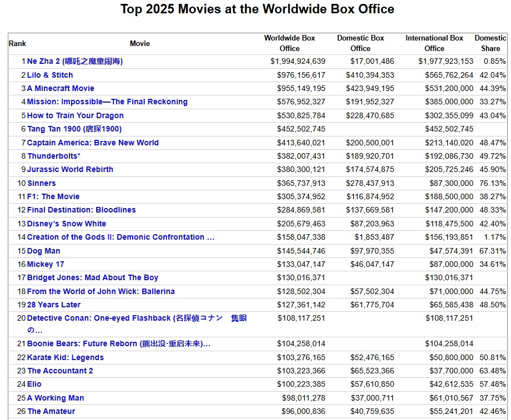511x420 pixels.
Task: Click the A Minecraft Movie link
Action: point(61,88)
